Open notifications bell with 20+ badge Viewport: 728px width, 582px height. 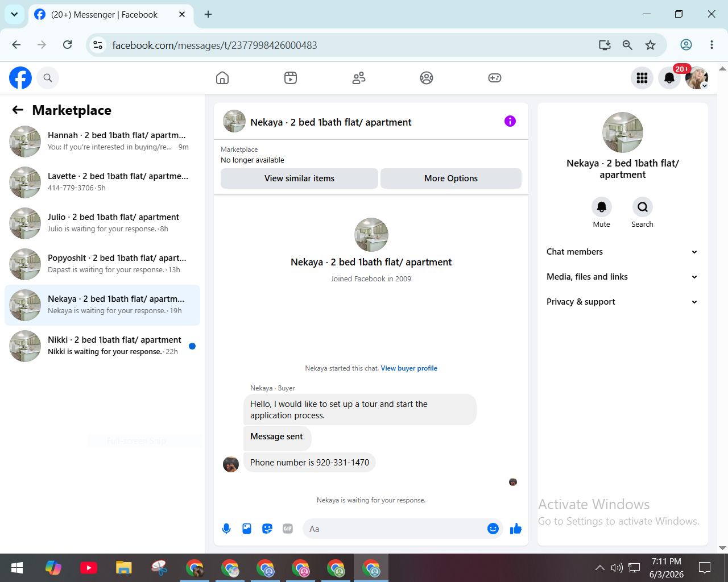(669, 78)
